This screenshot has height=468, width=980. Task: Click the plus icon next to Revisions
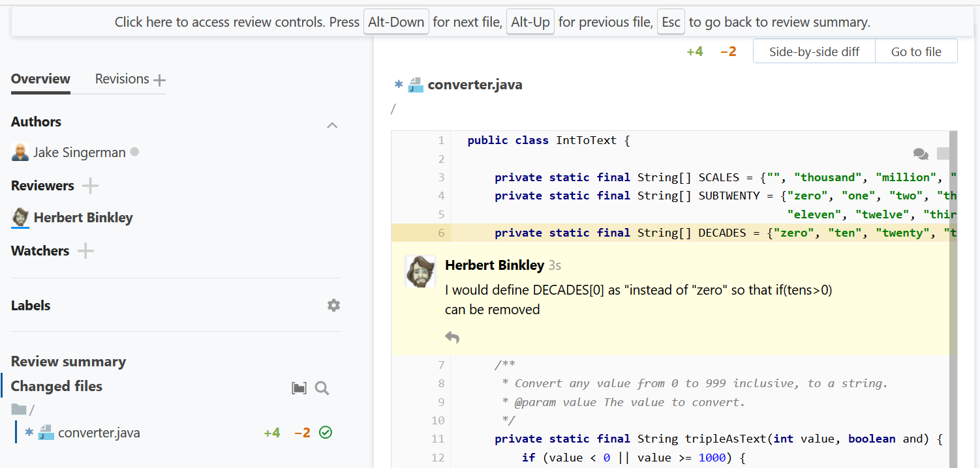click(159, 80)
